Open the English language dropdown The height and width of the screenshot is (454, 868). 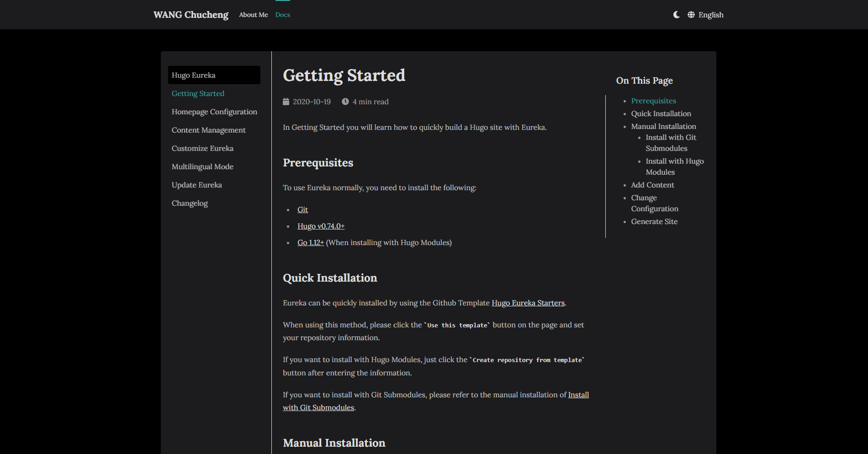click(711, 15)
